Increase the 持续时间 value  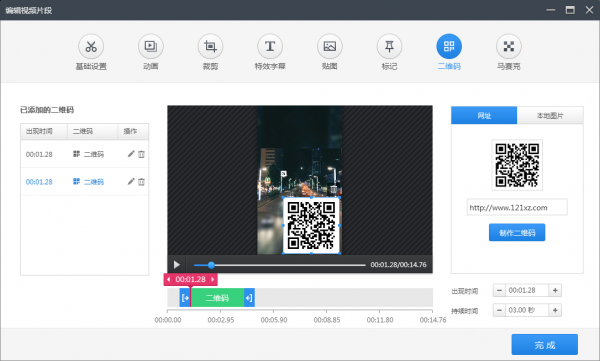555,310
